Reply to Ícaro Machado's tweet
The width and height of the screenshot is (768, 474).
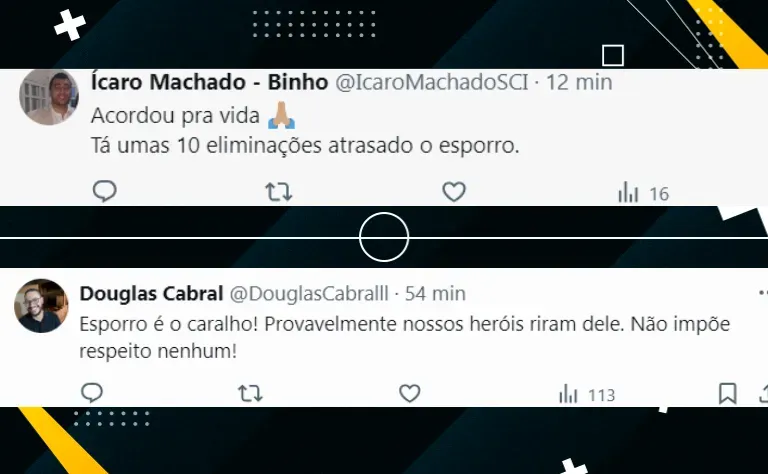pyautogui.click(x=105, y=191)
